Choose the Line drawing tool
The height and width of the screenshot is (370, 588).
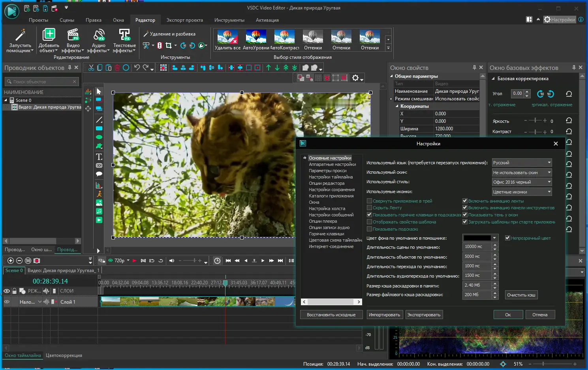click(99, 119)
